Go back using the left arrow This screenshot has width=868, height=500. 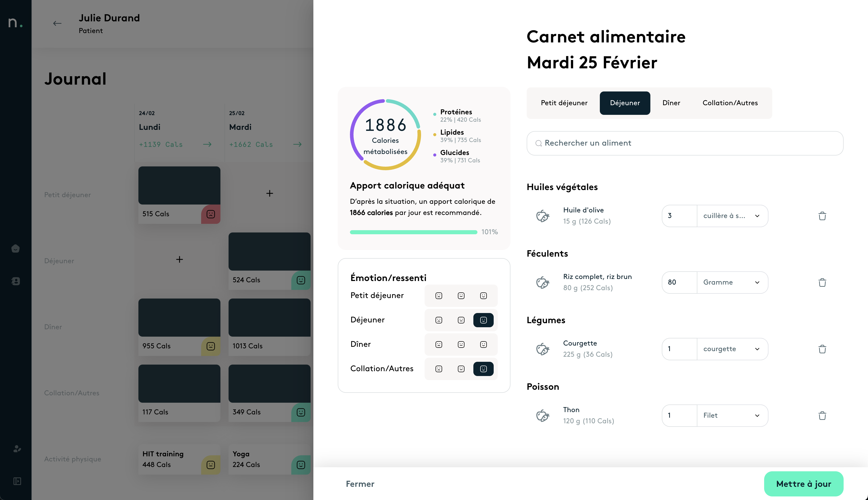click(57, 23)
